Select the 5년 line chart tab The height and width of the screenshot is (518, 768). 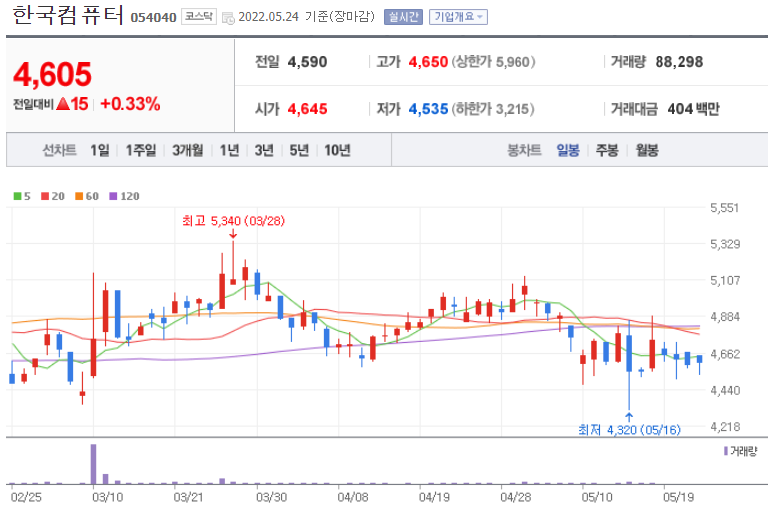[299, 150]
